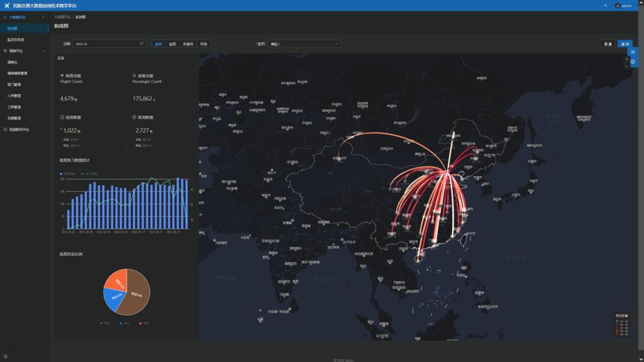Click the gear settings icon on right edge
Viewport: 644px width, 362px height.
pos(633,62)
